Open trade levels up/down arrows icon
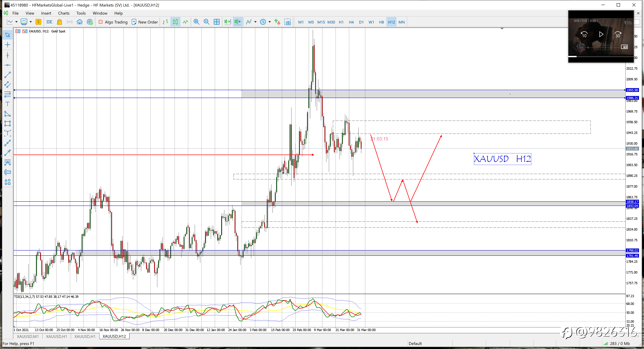 pos(277,22)
